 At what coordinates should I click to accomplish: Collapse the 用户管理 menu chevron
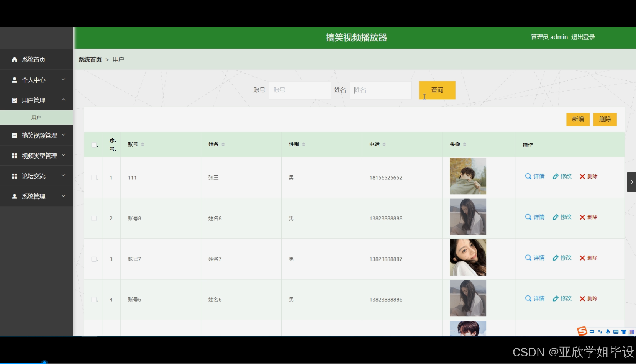(x=64, y=100)
